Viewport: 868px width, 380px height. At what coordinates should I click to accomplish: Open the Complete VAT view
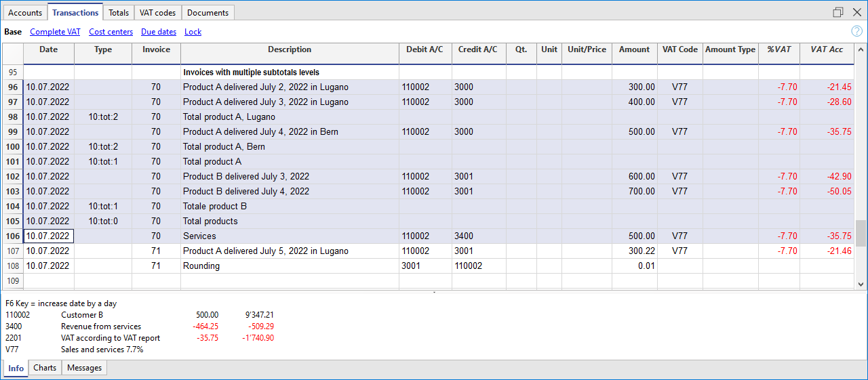coord(55,32)
